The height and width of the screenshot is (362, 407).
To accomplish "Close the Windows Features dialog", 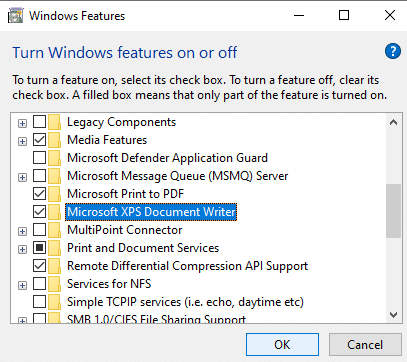I will click(x=390, y=15).
